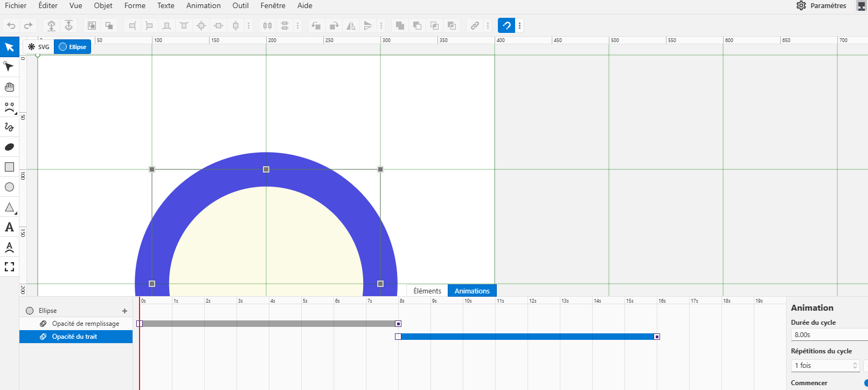Group the selected objects
Screen dimensions: 868x390
[92, 25]
